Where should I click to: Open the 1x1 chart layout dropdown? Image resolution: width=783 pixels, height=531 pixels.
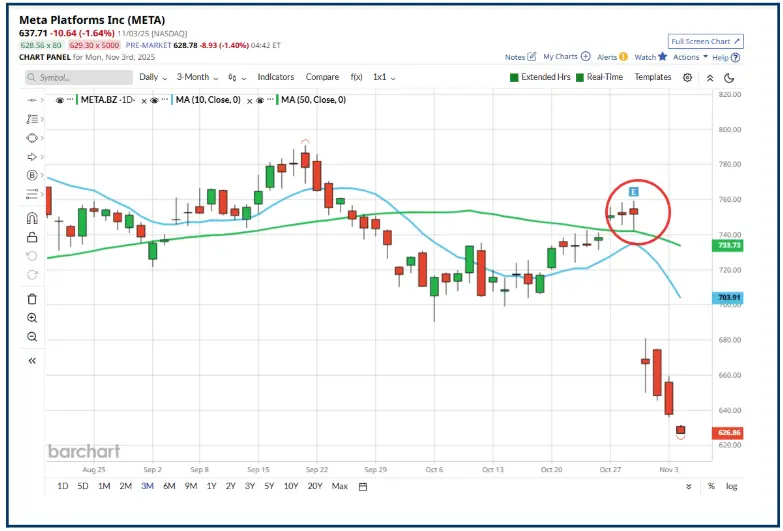[x=384, y=77]
